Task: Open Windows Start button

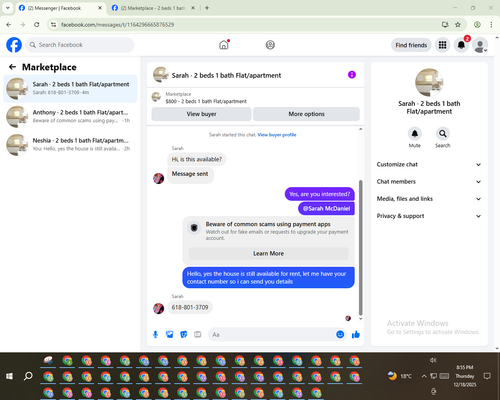Action: click(x=9, y=376)
